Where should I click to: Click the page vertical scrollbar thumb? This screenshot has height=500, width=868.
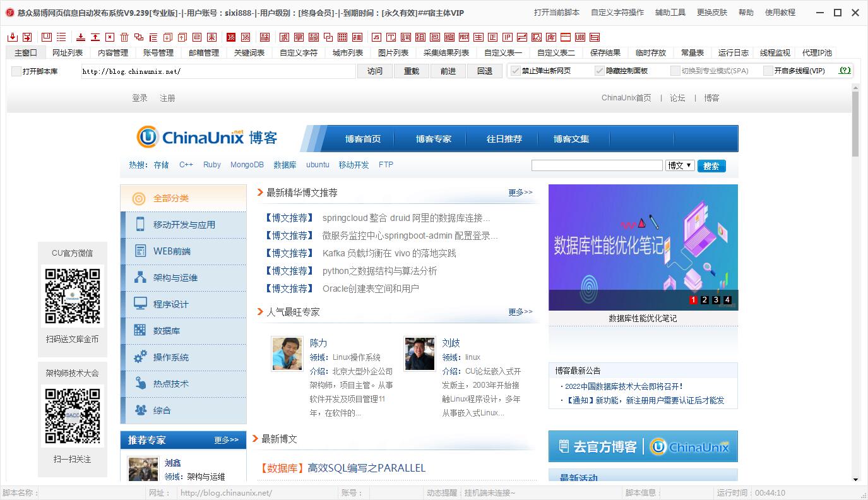pyautogui.click(x=855, y=124)
